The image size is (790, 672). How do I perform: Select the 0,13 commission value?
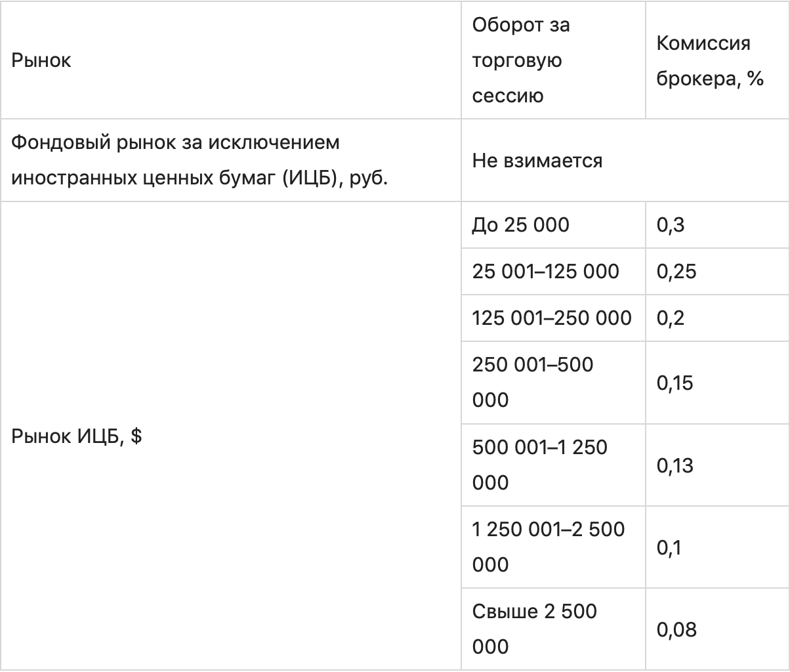pyautogui.click(x=676, y=465)
